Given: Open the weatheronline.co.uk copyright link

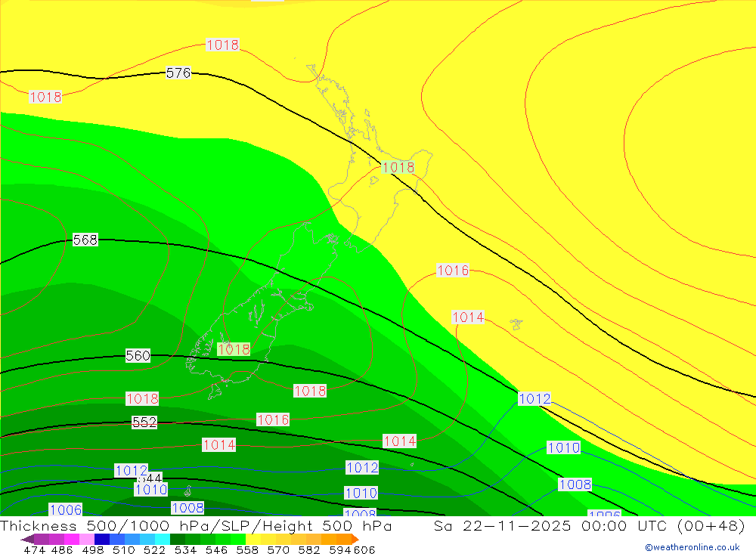Looking at the screenshot, I should (x=692, y=547).
